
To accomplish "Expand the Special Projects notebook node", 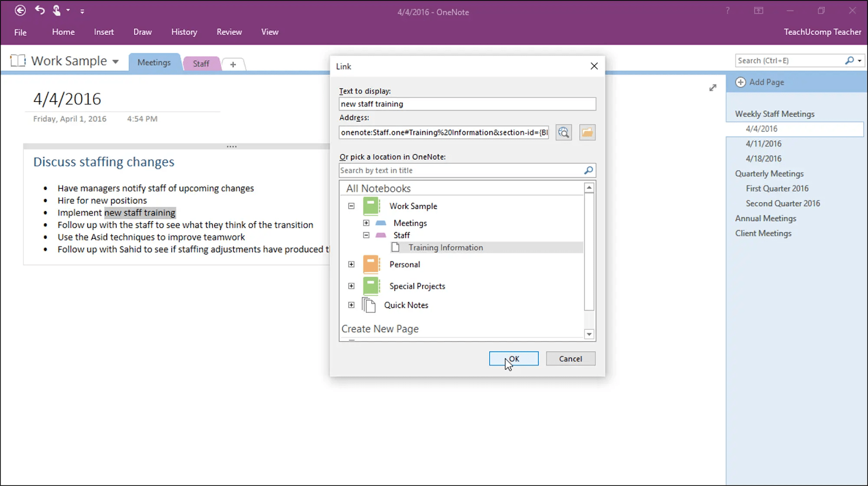I will [352, 286].
